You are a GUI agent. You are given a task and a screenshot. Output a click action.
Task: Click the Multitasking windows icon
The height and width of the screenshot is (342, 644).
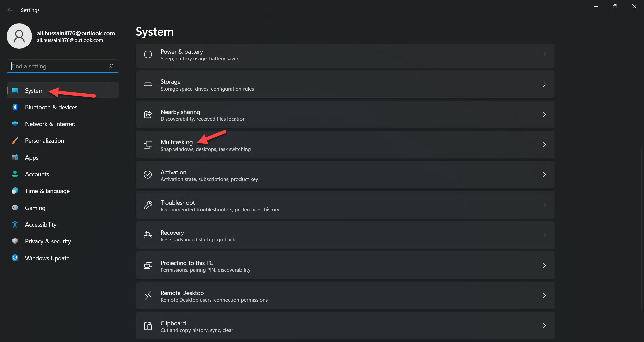coord(148,145)
